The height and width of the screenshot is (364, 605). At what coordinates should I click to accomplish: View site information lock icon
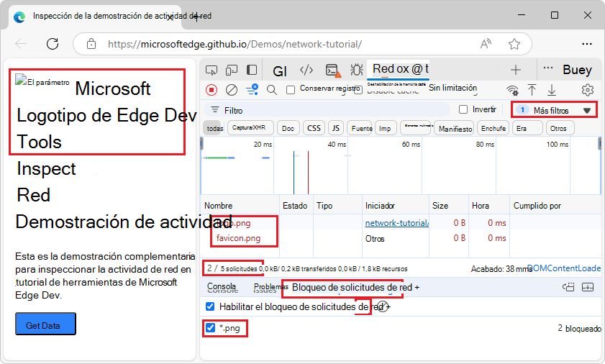click(91, 44)
